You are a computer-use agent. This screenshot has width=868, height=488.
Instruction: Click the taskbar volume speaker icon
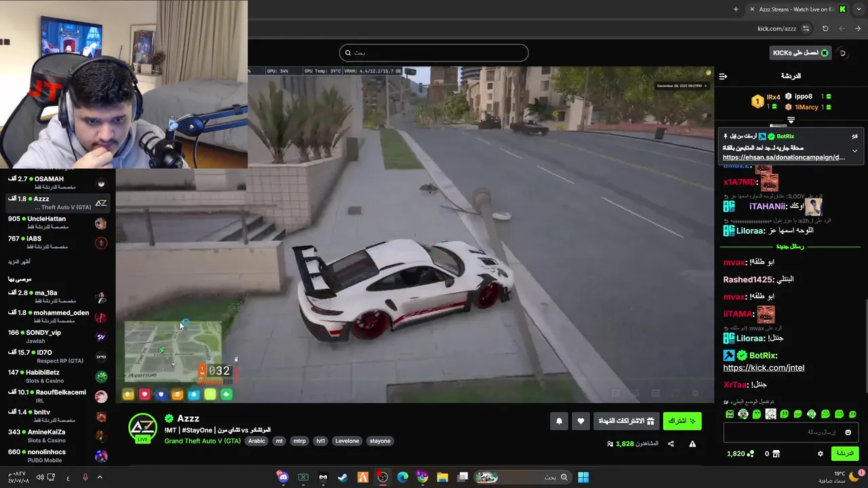coord(39,477)
